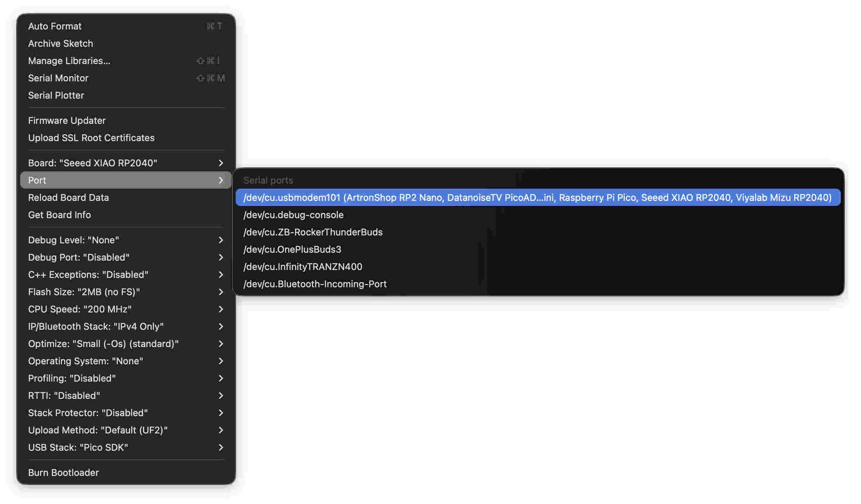The image size is (861, 504).
Task: Choose /dev/cu.Bluetooth-Incoming-Port
Action: (315, 284)
